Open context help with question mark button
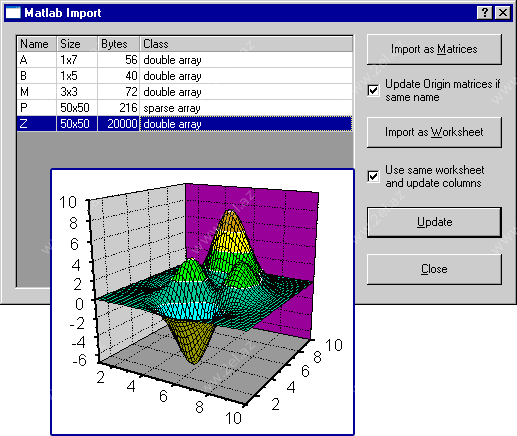 pos(485,13)
